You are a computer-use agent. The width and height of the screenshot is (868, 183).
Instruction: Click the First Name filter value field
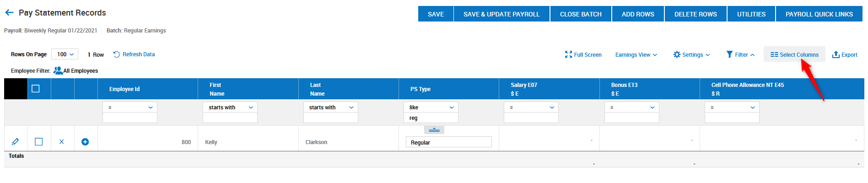(230, 118)
